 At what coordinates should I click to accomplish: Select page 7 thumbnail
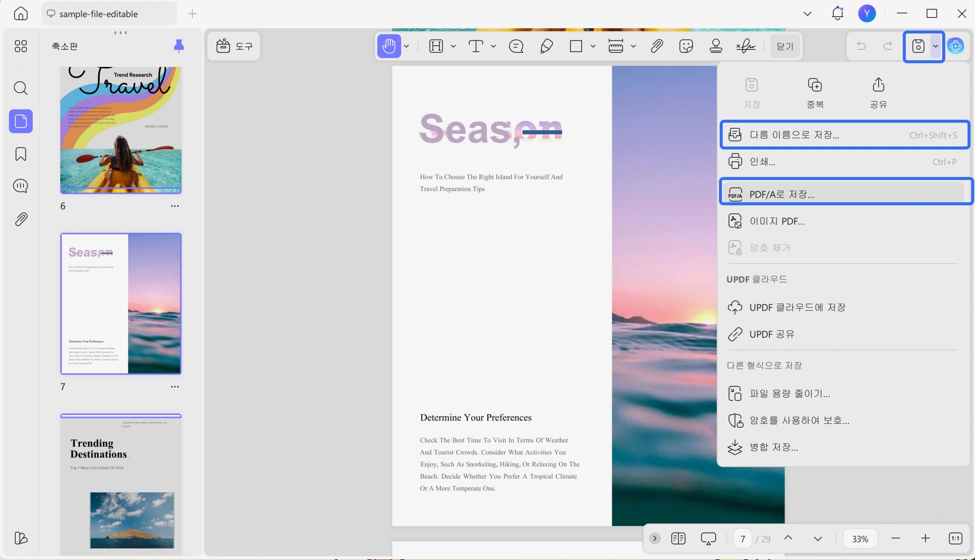click(121, 304)
